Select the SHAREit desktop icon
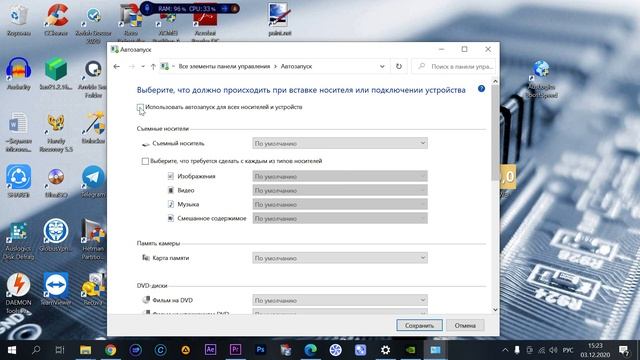640x360 pixels. [18, 181]
